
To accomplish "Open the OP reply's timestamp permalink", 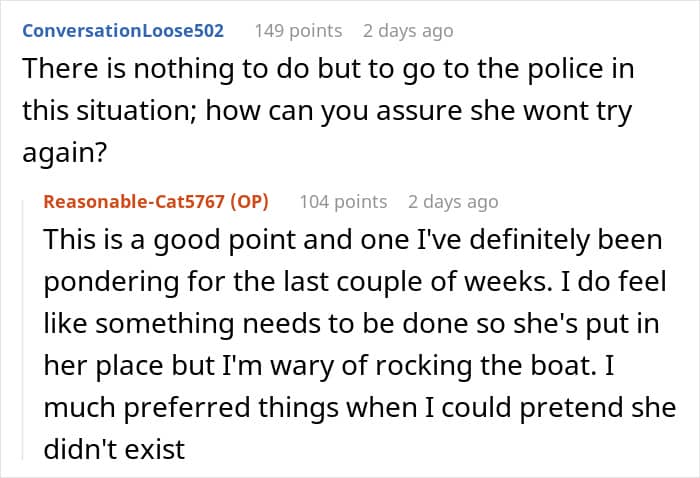I will 452,201.
